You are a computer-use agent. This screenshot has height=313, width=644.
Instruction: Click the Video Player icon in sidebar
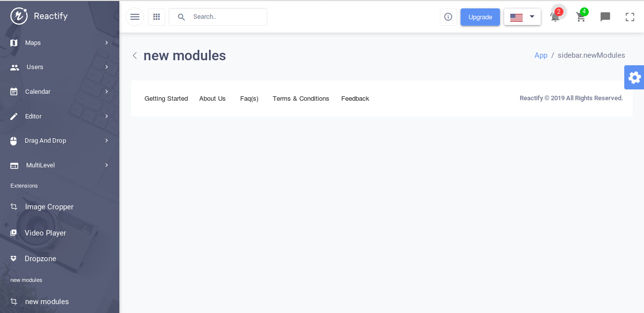(x=13, y=233)
